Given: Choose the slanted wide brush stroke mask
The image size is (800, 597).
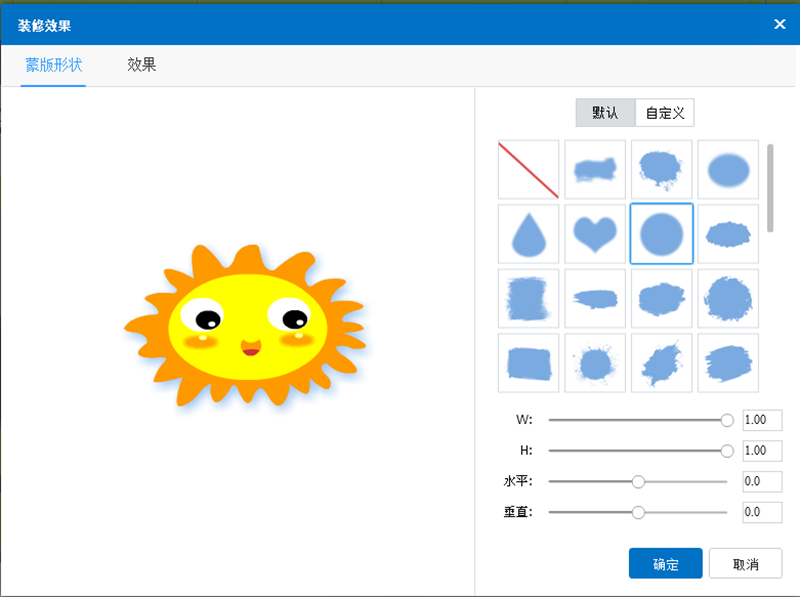Looking at the screenshot, I should 728,363.
